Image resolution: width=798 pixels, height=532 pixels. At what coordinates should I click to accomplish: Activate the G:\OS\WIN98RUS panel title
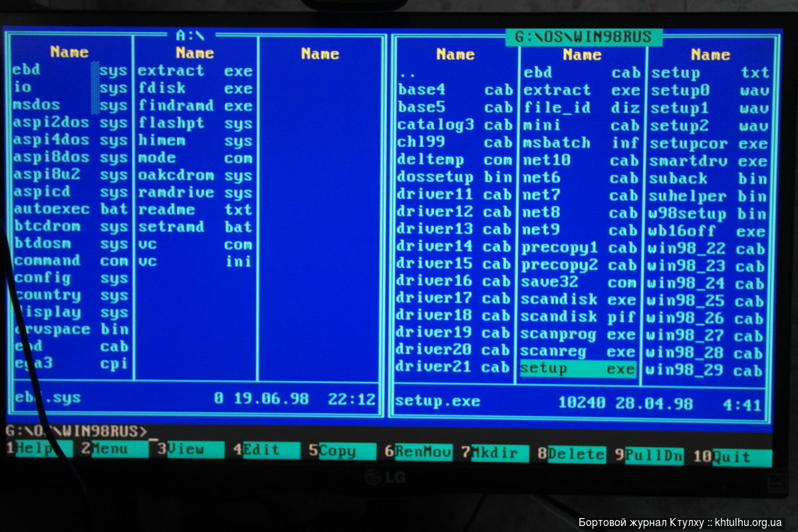pyautogui.click(x=583, y=36)
